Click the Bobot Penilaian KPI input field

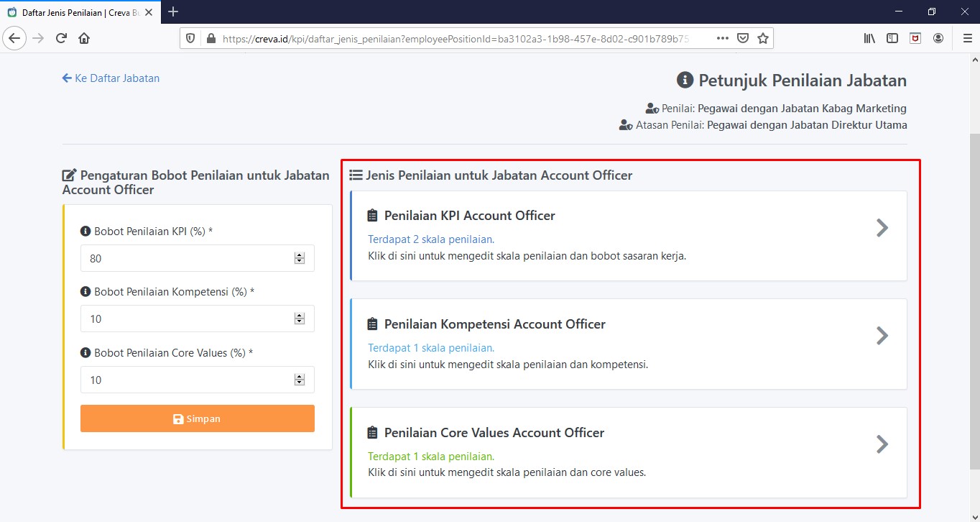198,258
